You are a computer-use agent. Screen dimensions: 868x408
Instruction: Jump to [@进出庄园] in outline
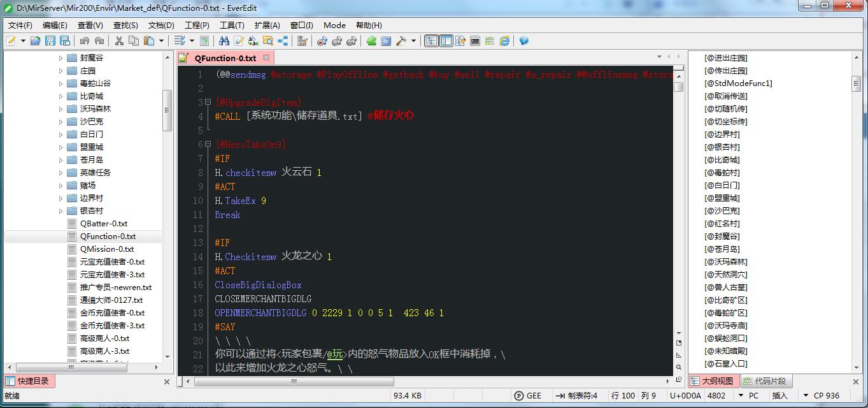coord(726,57)
